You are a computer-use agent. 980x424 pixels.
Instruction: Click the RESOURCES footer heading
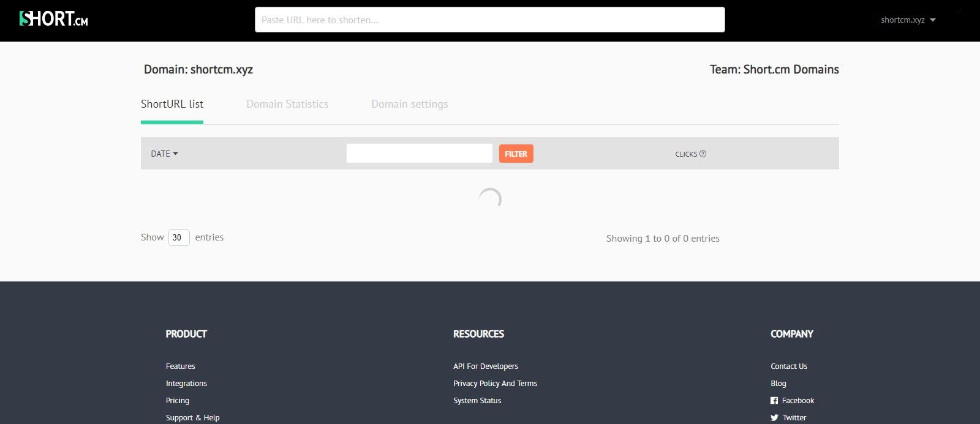479,334
